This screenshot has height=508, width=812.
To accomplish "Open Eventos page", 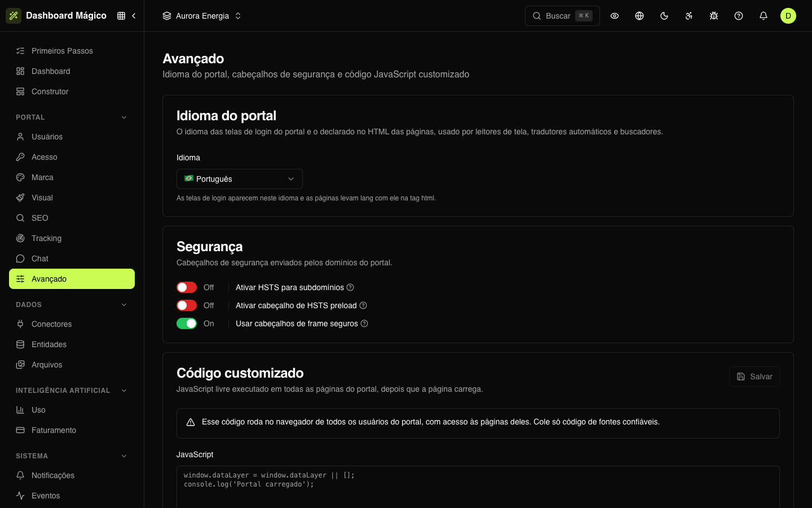I will tap(72, 496).
